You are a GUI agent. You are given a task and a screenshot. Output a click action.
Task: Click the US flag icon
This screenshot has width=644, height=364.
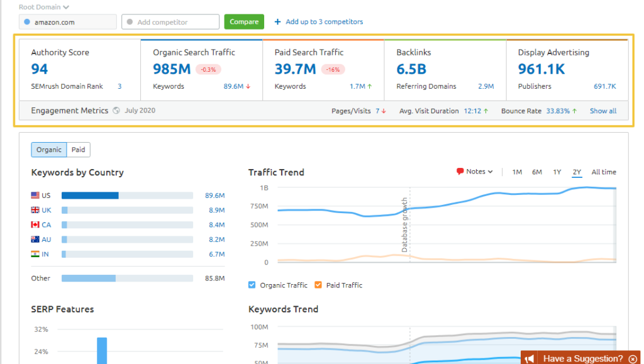pos(35,196)
